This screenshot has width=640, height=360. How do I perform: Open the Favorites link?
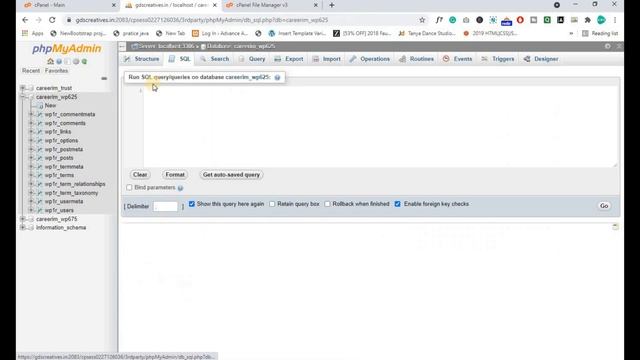57,71
